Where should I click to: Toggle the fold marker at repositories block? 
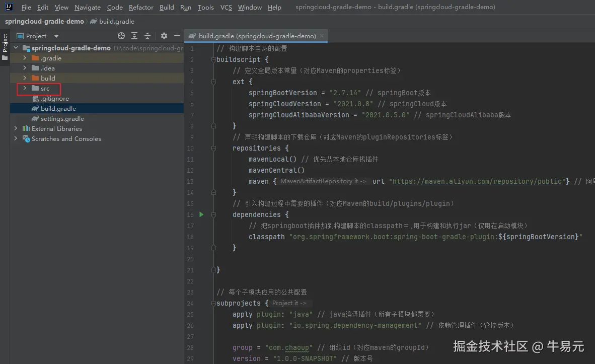coord(213,148)
